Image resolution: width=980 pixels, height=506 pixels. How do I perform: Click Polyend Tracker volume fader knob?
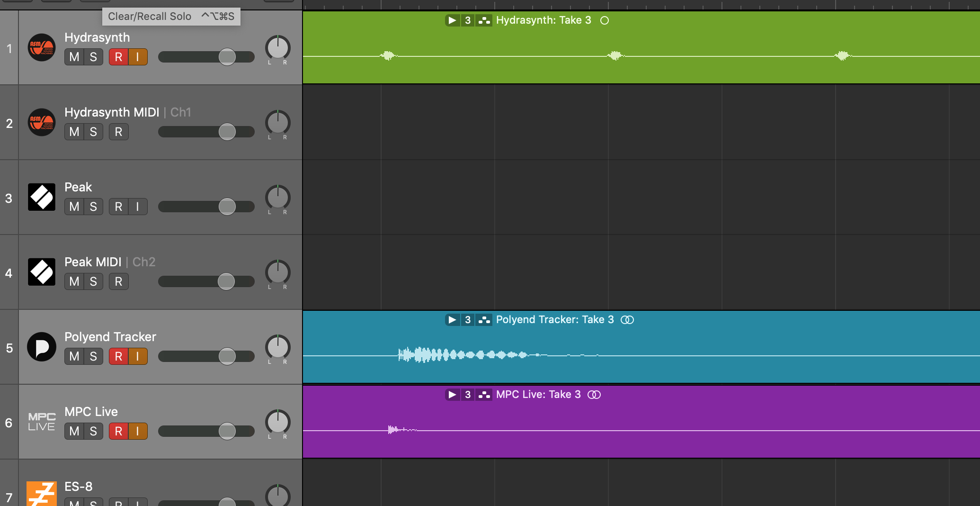[x=227, y=356]
